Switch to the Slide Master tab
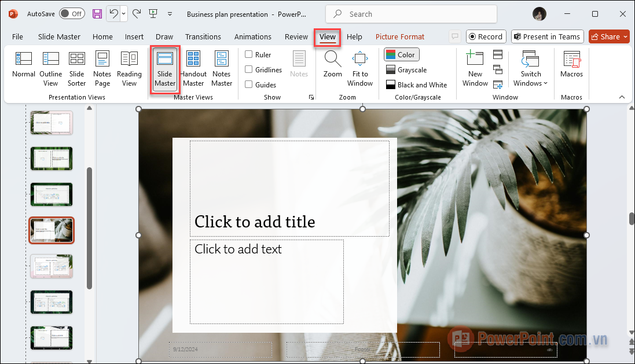 coord(59,36)
